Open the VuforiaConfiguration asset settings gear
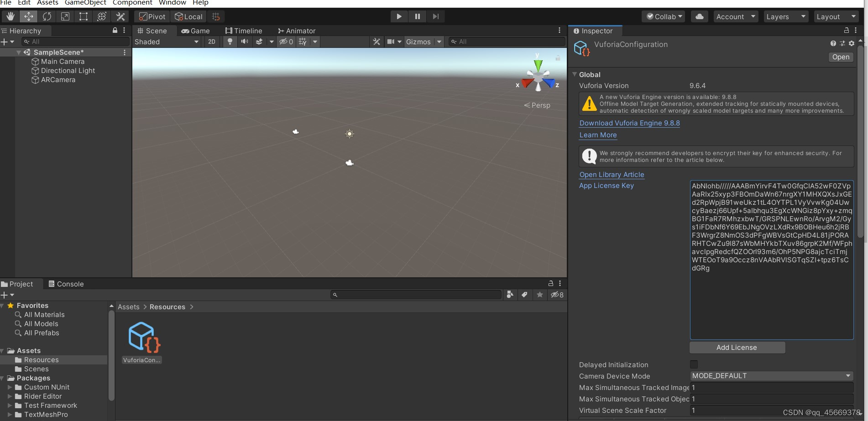This screenshot has height=421, width=868. (852, 43)
